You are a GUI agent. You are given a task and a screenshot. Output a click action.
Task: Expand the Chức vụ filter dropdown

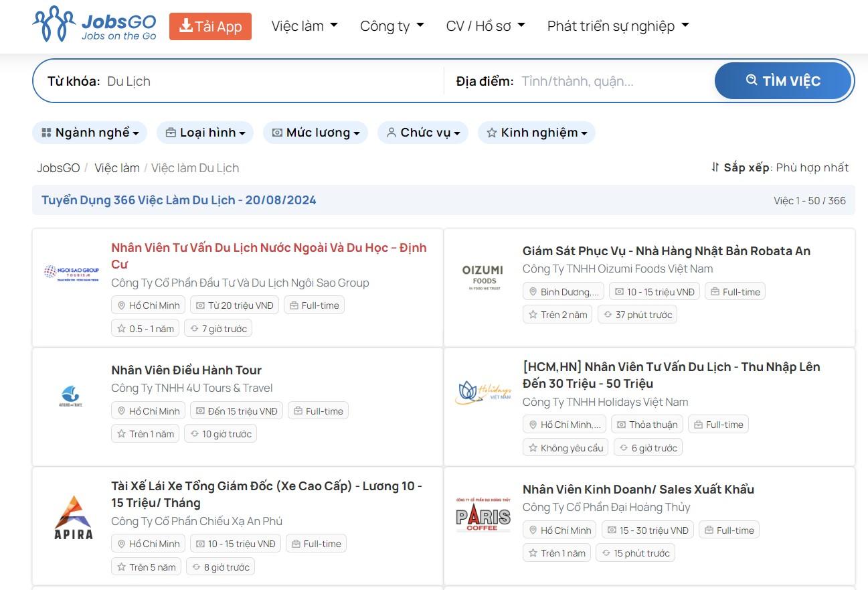[423, 133]
